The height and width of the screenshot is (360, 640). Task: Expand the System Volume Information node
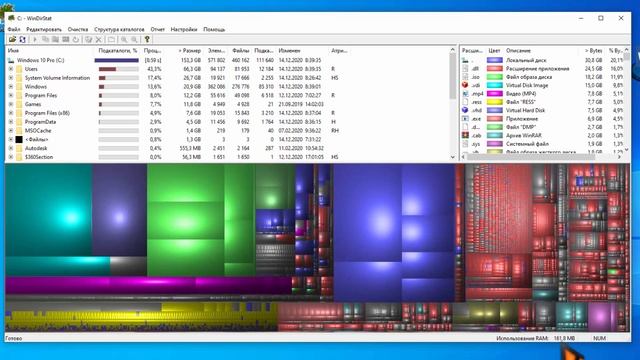click(11, 78)
